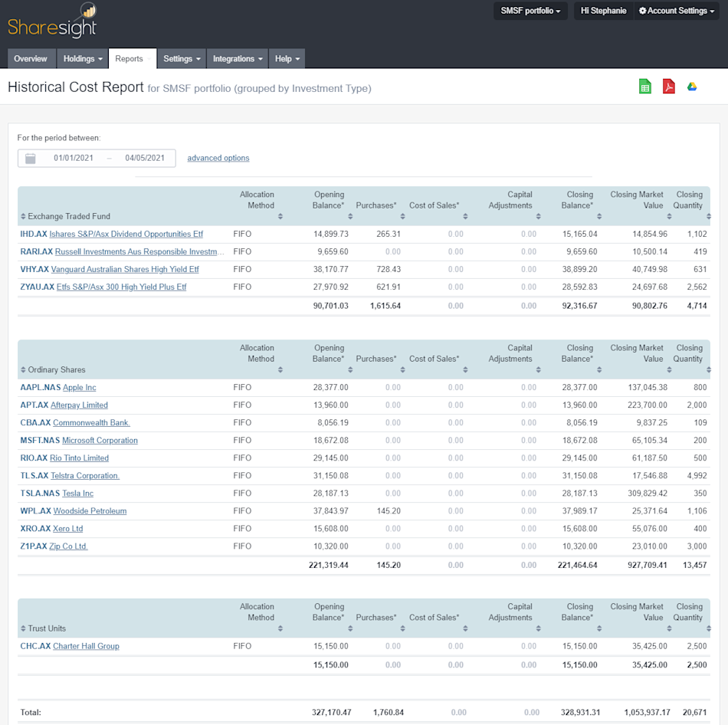Set the start date 01/01/2021 field
This screenshot has height=725, width=728.
[74, 158]
